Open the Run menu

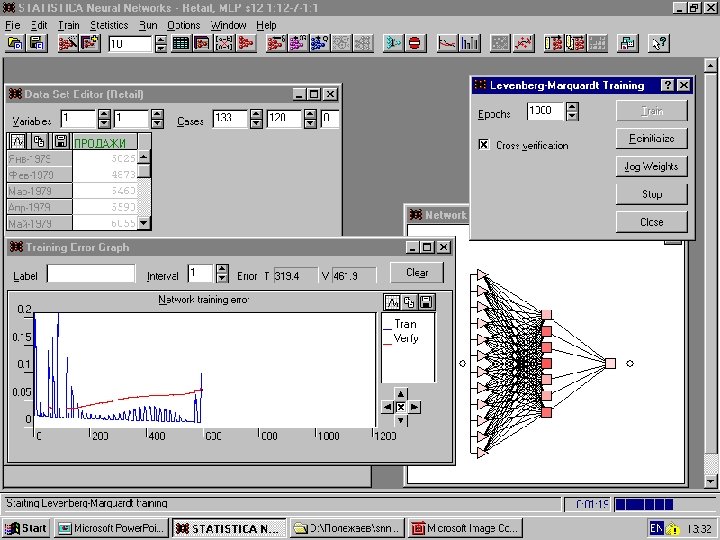[148, 25]
